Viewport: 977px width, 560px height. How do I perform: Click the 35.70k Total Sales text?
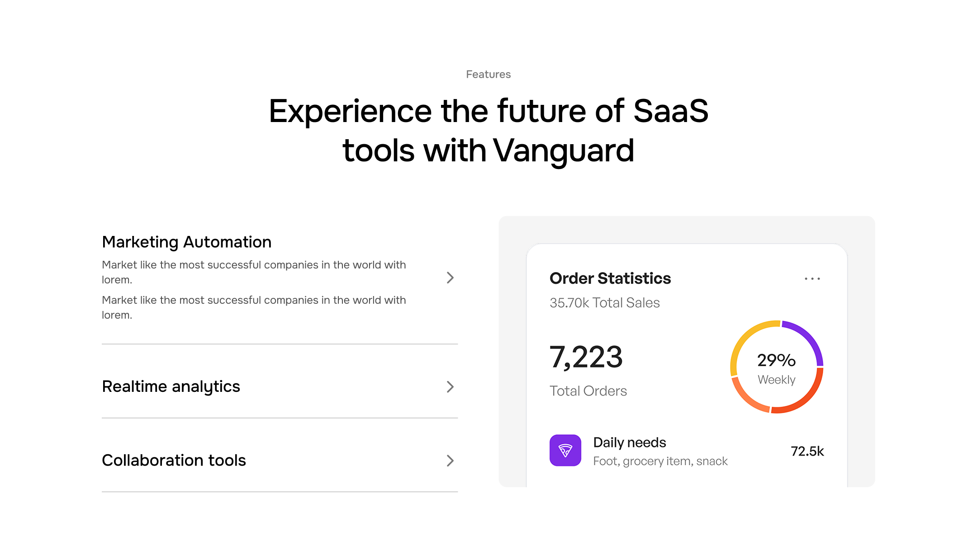click(x=604, y=303)
